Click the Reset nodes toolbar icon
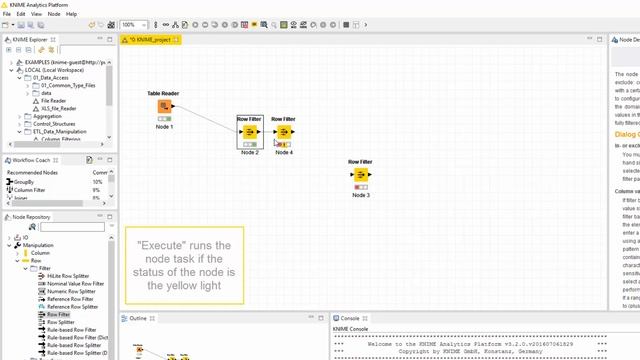Screen dimensions: 640x360 click(x=244, y=25)
